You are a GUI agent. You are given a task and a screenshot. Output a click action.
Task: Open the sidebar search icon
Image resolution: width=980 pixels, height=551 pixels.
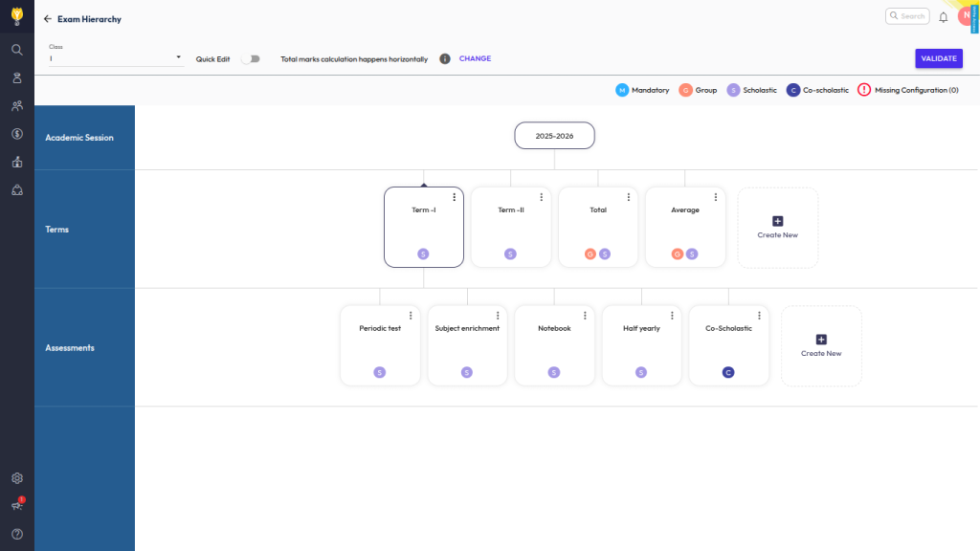pyautogui.click(x=17, y=50)
